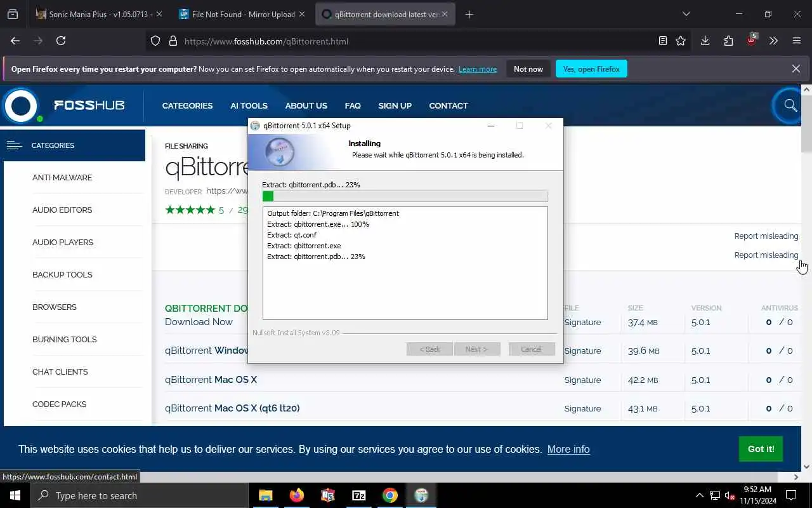Open the FAQ nav link
The height and width of the screenshot is (508, 812).
(x=353, y=105)
